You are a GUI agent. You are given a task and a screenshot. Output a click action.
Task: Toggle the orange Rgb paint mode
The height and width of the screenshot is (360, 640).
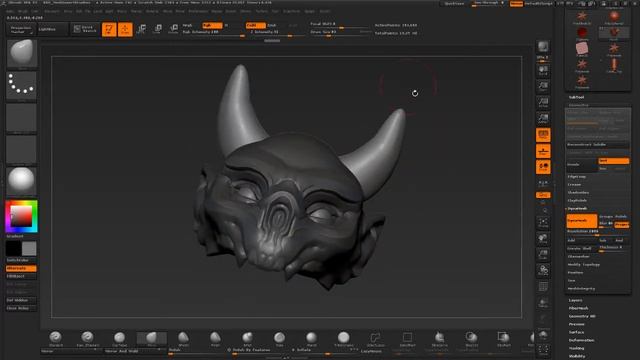212,25
